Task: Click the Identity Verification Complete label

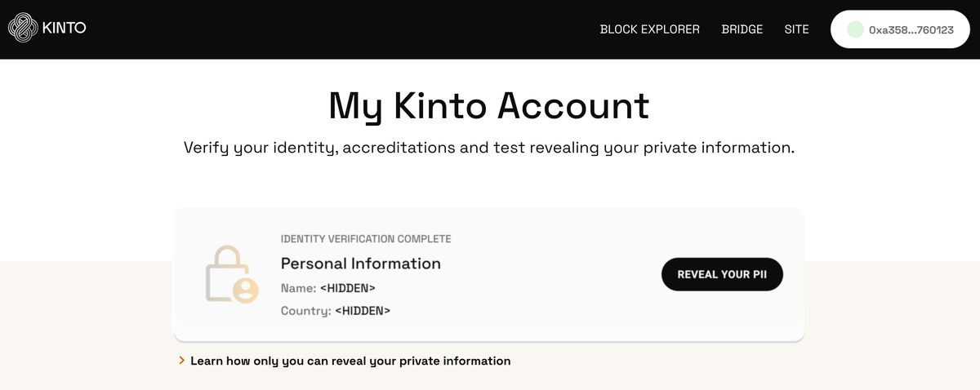Action: tap(366, 239)
